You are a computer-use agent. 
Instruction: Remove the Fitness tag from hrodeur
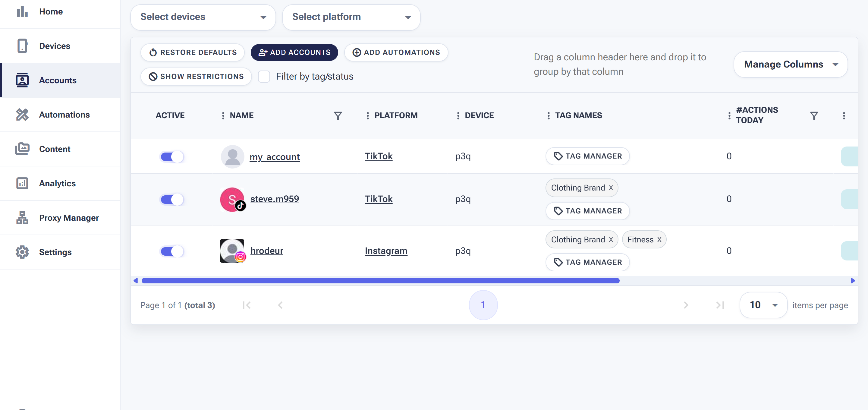pos(659,240)
